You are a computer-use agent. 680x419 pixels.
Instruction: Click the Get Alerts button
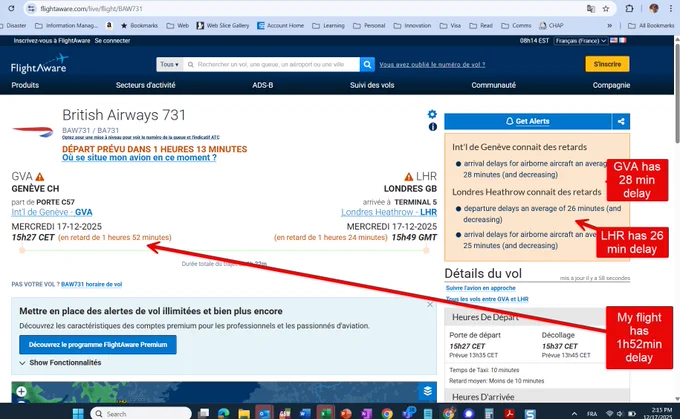point(528,121)
